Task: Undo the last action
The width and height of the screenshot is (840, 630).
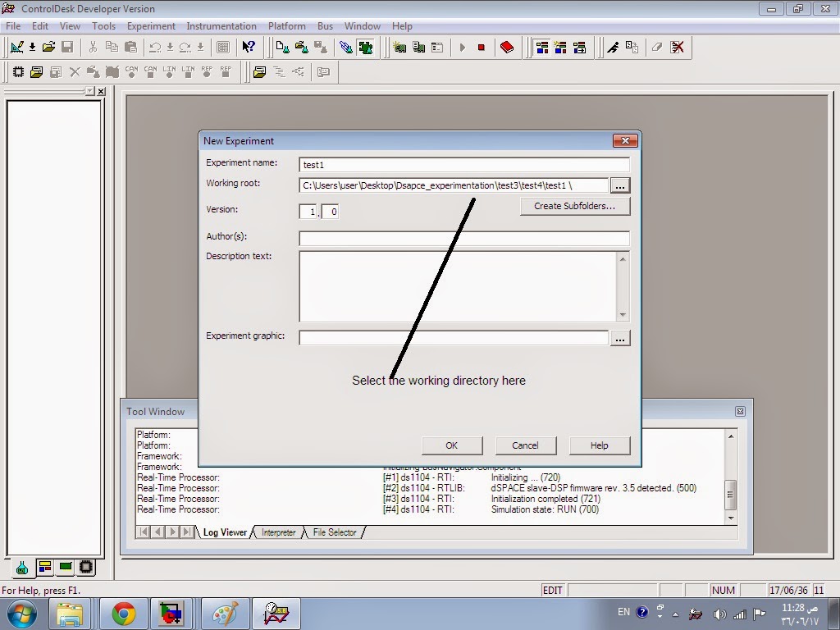Action: pos(153,47)
